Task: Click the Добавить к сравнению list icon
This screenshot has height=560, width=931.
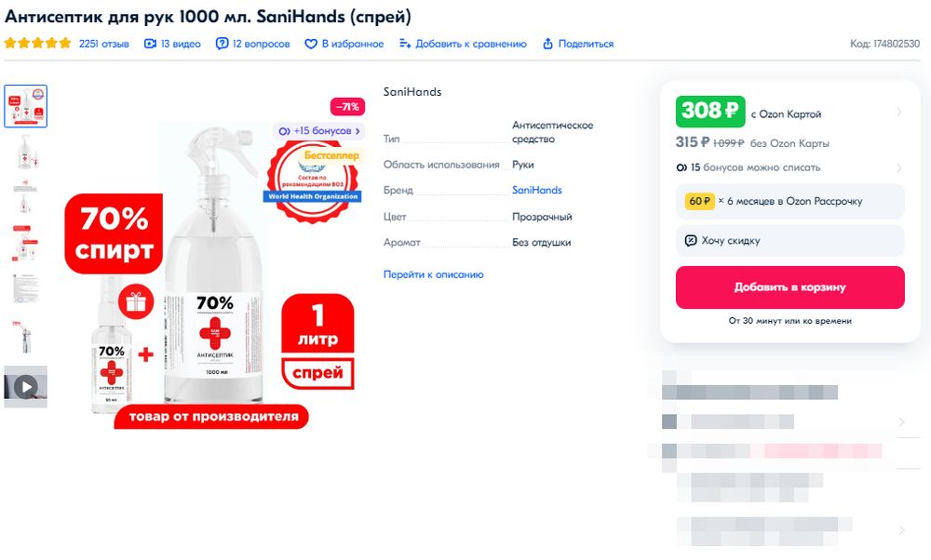Action: 404,44
